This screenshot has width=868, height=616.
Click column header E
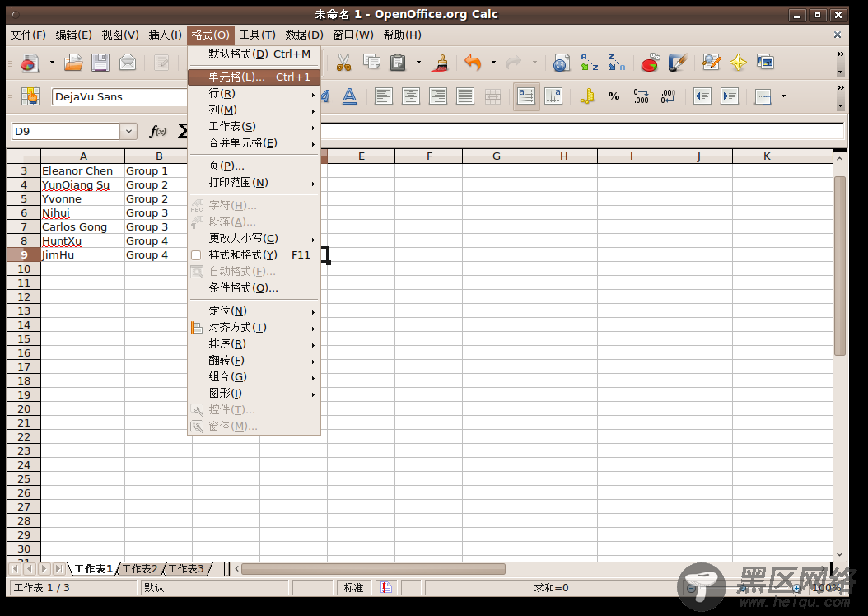(x=361, y=156)
